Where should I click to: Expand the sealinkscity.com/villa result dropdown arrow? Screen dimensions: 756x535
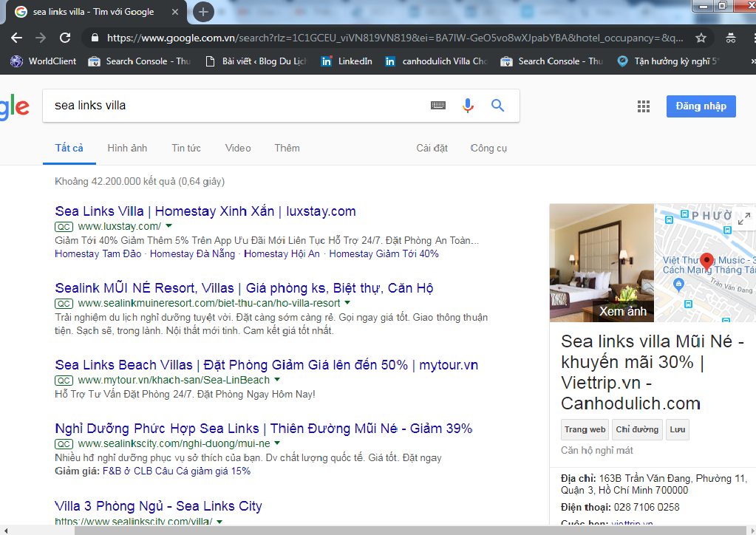pyautogui.click(x=219, y=522)
